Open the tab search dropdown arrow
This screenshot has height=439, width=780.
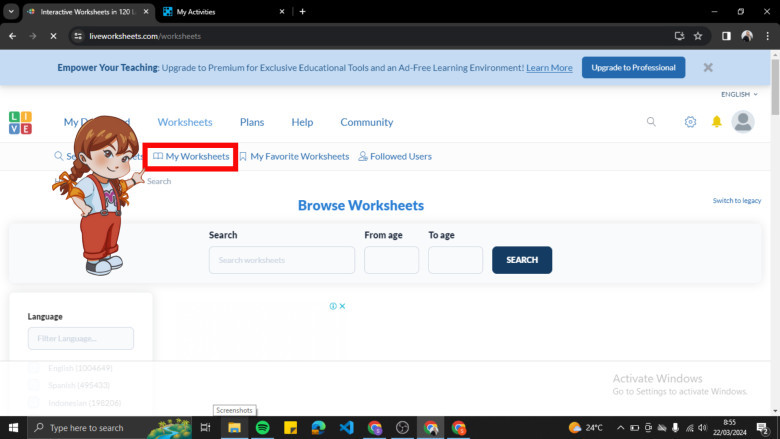pos(11,11)
